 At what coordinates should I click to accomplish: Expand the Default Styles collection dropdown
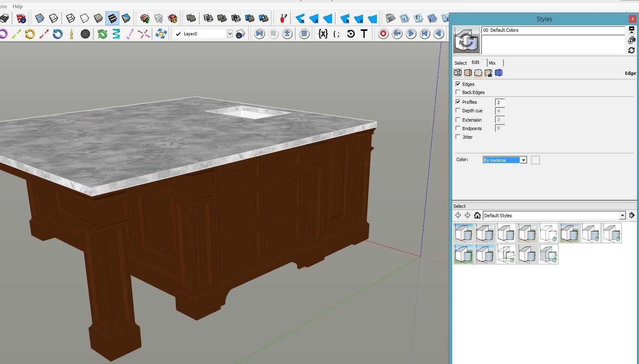pyautogui.click(x=622, y=216)
